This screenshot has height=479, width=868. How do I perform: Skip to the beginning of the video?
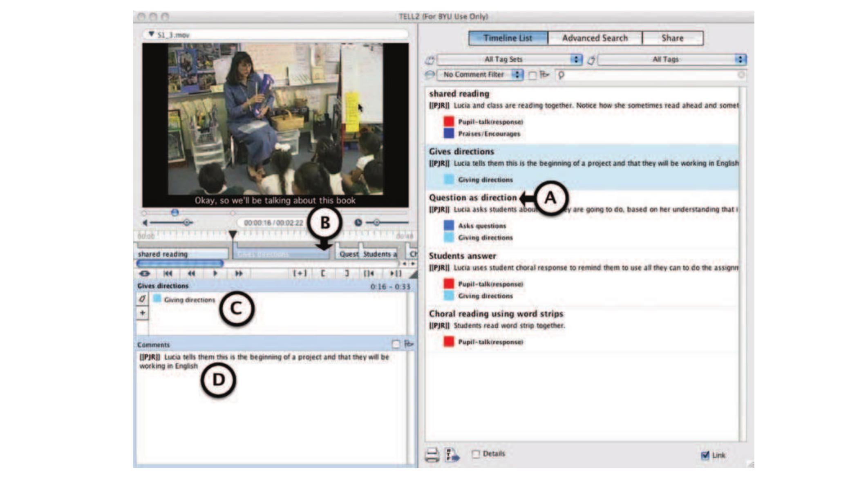tap(168, 273)
